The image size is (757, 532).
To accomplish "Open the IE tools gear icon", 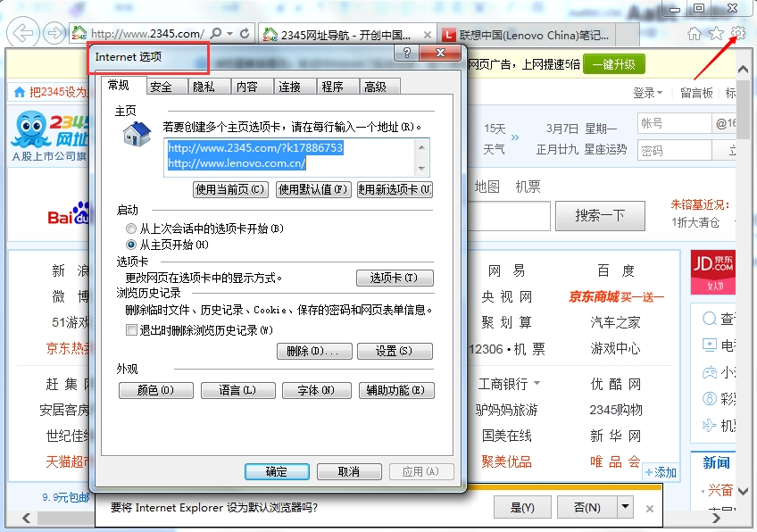I will pyautogui.click(x=737, y=33).
